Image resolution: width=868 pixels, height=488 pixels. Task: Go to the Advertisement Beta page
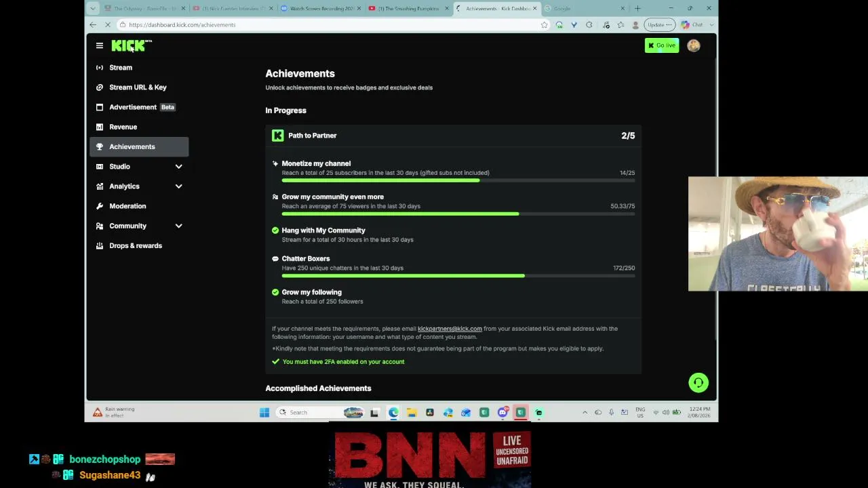point(139,107)
